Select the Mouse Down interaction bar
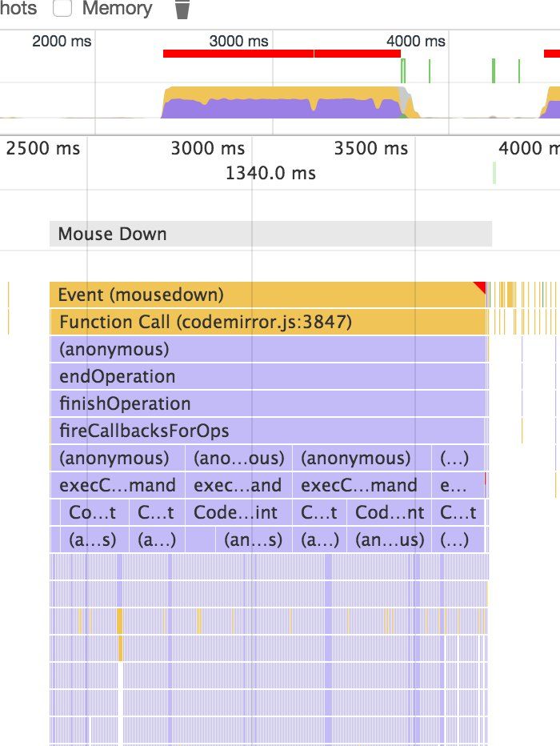This screenshot has width=560, height=746. pos(270,234)
